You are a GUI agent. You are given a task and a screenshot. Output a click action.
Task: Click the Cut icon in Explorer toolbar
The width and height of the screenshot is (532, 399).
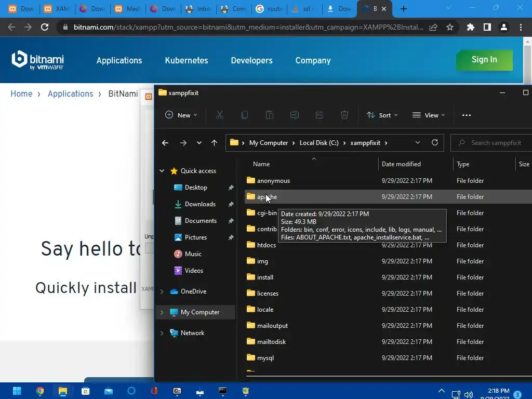(x=220, y=115)
